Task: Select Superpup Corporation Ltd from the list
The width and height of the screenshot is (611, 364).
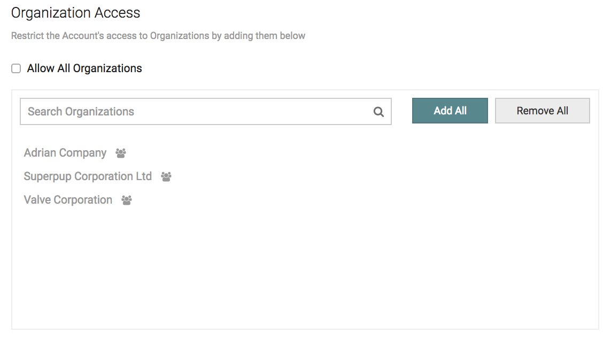Action: (x=88, y=176)
